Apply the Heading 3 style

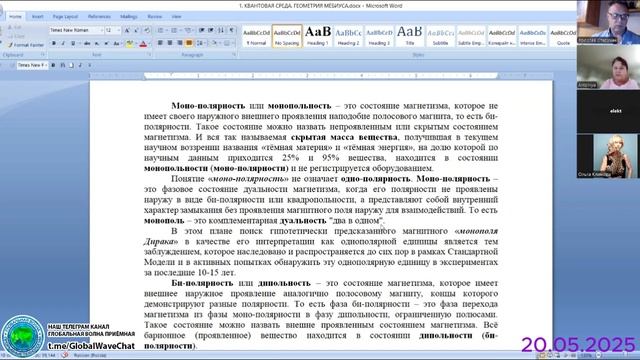379,36
